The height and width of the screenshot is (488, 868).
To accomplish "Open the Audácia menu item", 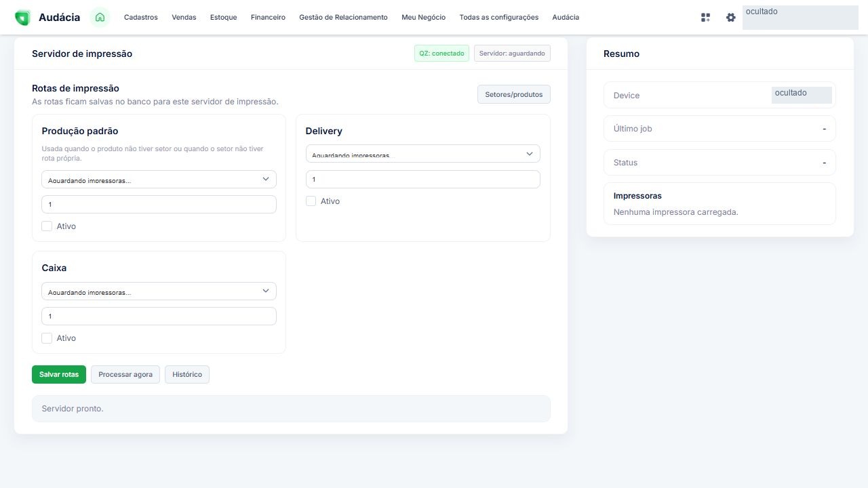I will pos(566,18).
